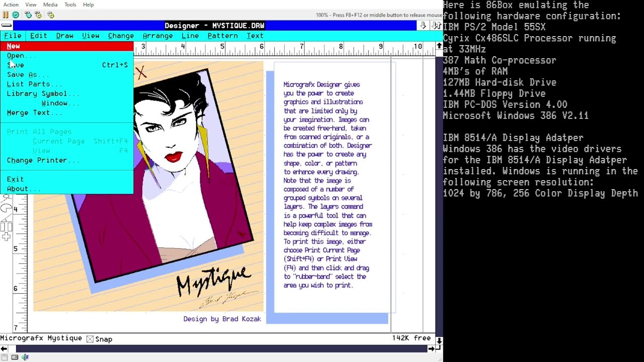Click the 86Box Ctrl+Alt+Del icon
The height and width of the screenshot is (362, 644).
tap(28, 15)
